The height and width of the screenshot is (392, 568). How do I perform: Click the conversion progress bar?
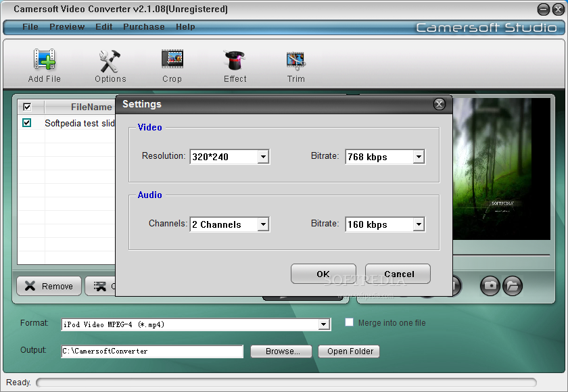[286, 383]
